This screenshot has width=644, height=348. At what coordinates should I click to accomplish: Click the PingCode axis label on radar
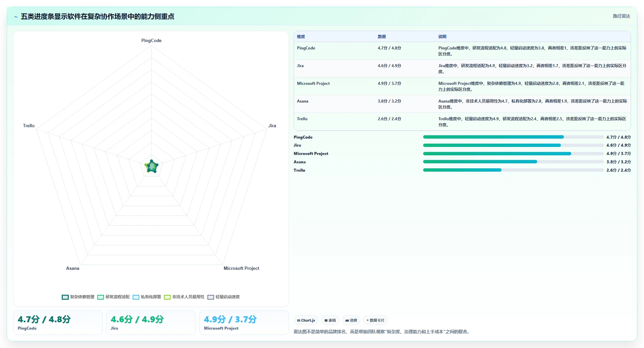click(x=151, y=40)
